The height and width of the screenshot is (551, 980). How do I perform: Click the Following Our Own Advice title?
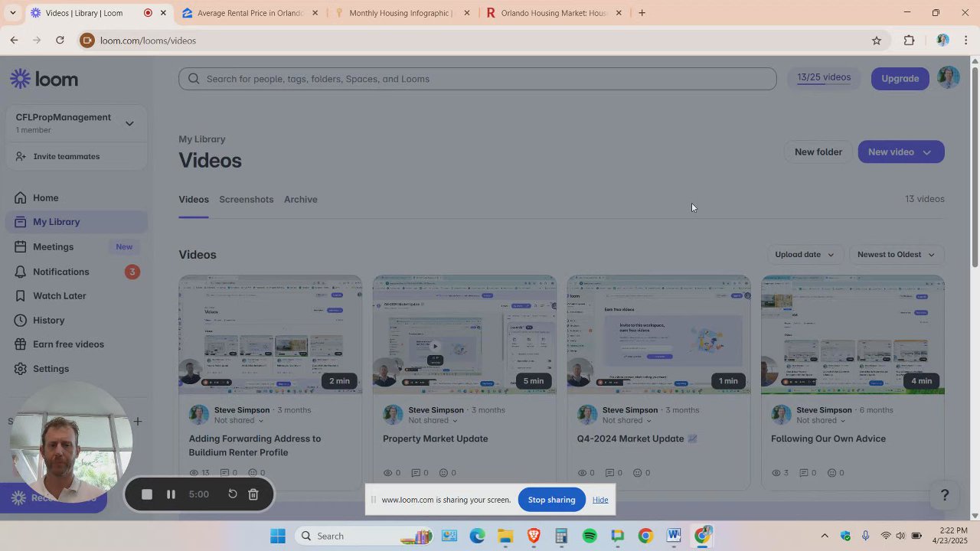click(828, 439)
